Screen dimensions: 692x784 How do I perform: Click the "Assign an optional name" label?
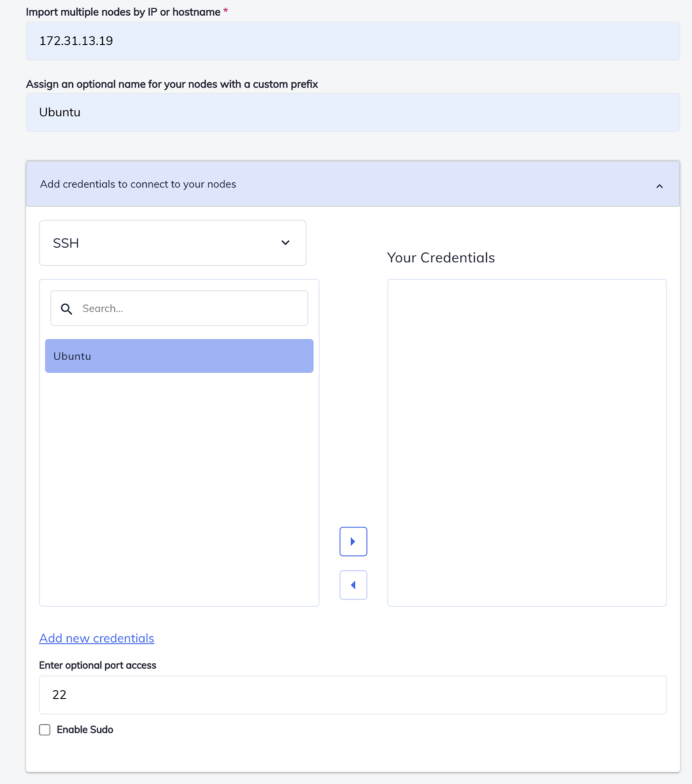click(172, 84)
